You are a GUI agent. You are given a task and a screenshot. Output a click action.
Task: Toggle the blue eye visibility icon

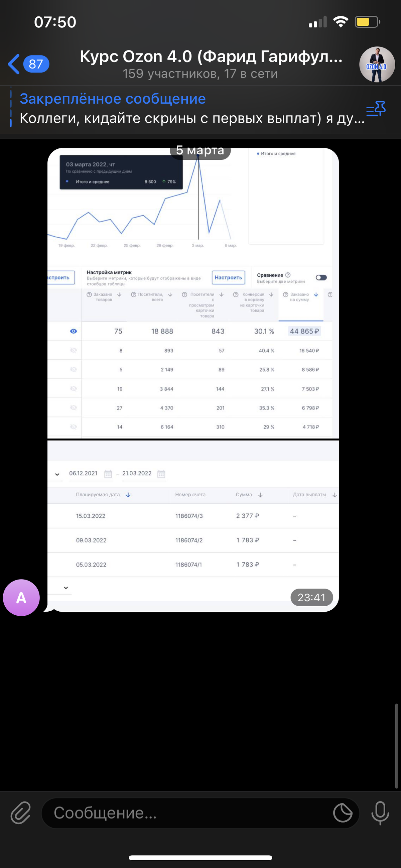[73, 331]
